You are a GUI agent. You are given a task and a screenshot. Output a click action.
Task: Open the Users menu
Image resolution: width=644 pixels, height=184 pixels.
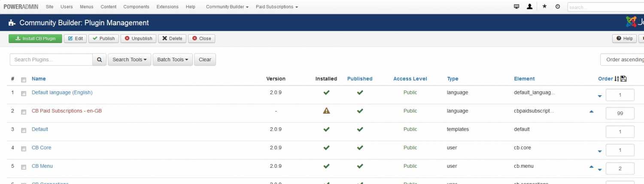click(x=67, y=7)
